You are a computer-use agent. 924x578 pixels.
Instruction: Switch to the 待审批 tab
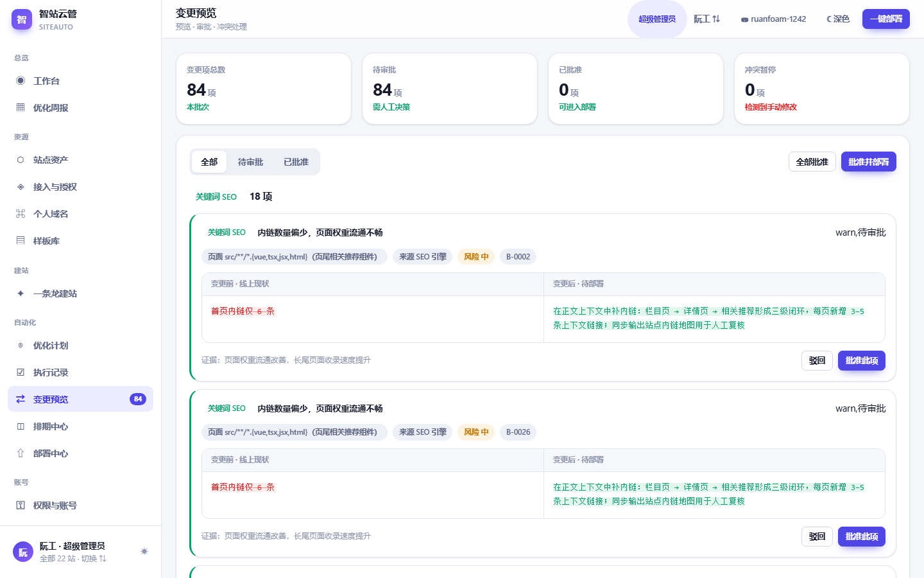(250, 162)
